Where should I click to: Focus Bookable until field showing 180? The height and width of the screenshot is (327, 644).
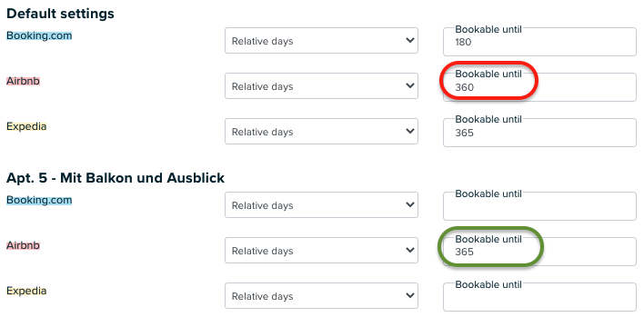(539, 42)
